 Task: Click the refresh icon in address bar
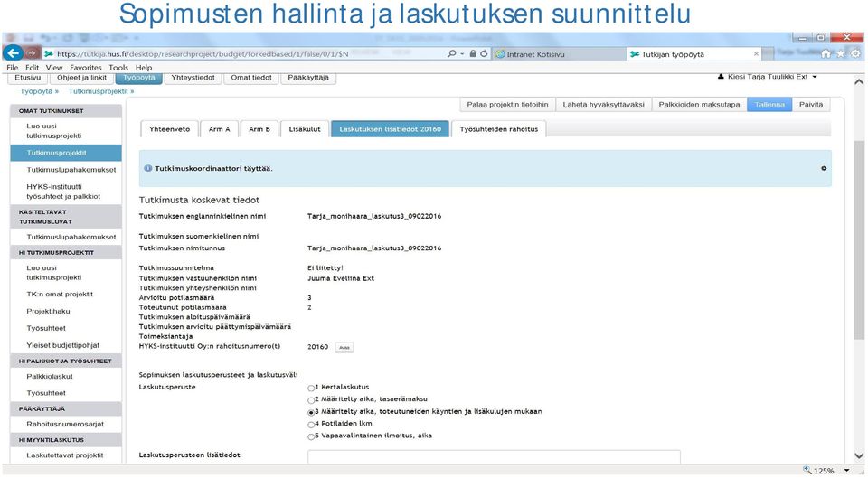pos(484,53)
